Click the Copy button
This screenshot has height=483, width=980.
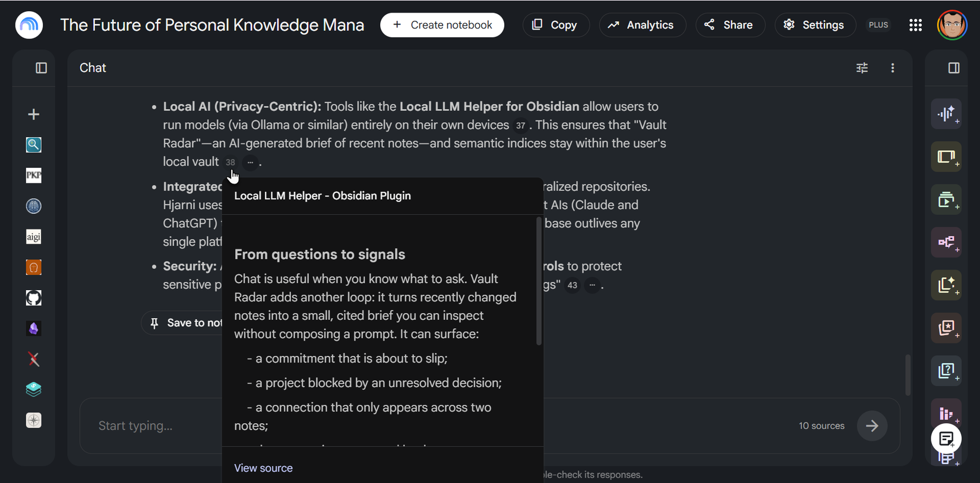tap(556, 25)
